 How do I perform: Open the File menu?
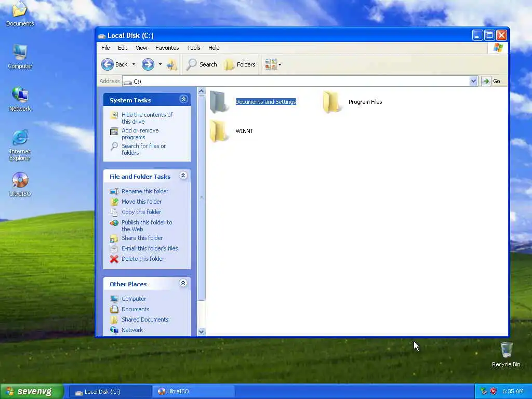pyautogui.click(x=105, y=48)
